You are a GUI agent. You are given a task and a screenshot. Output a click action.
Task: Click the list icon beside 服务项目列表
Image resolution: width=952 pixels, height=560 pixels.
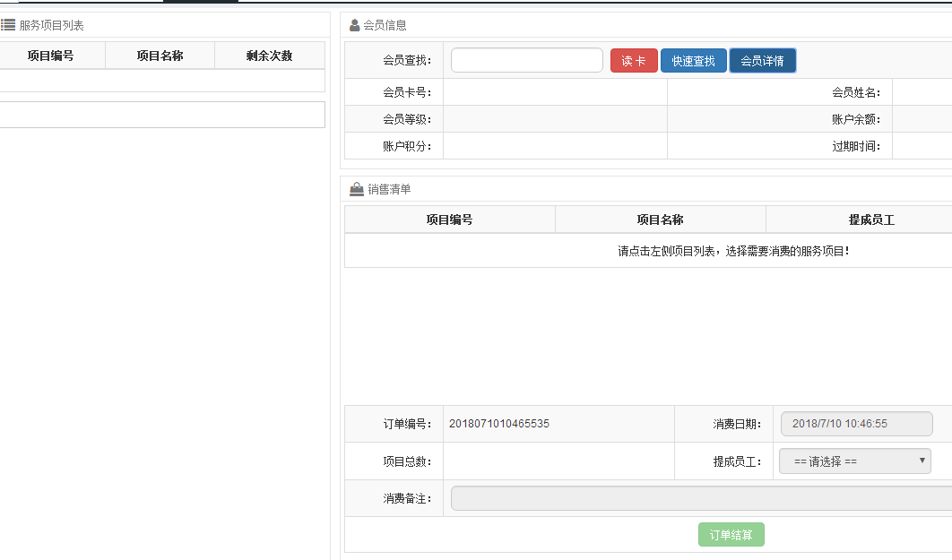[x=8, y=25]
